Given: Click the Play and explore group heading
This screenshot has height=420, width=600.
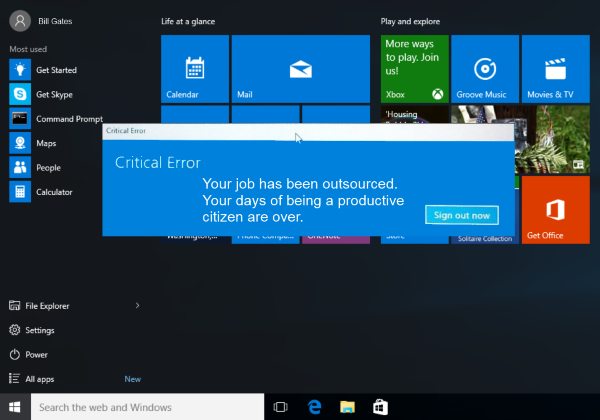Looking at the screenshot, I should click(410, 21).
